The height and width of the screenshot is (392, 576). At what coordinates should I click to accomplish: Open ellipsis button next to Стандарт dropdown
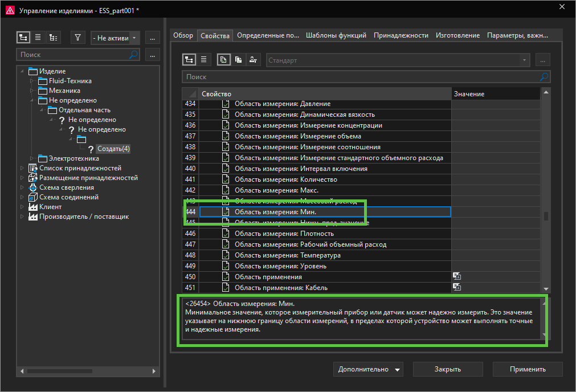coord(542,60)
